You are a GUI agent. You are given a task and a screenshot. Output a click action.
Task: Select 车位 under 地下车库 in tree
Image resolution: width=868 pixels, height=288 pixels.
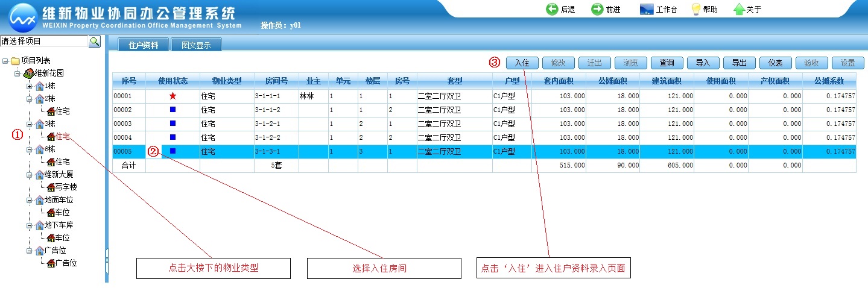pos(62,238)
